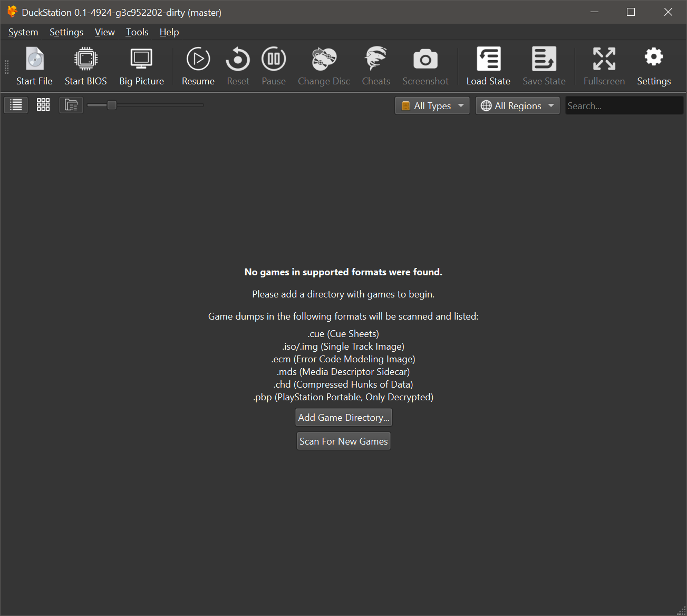The width and height of the screenshot is (687, 616).
Task: Open the Cheats shark icon
Action: (376, 59)
